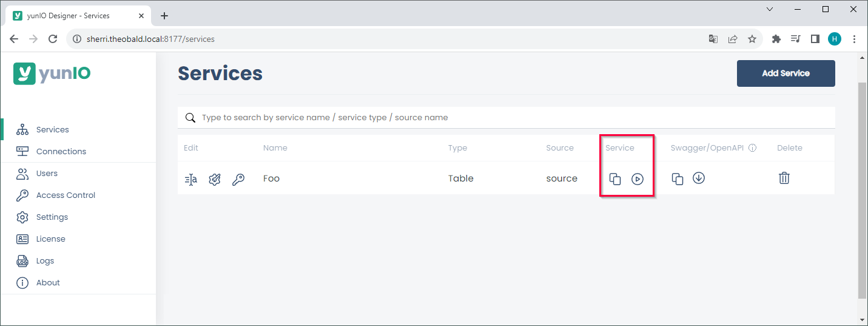868x326 pixels.
Task: Open the Chrome three-dot menu
Action: 855,39
